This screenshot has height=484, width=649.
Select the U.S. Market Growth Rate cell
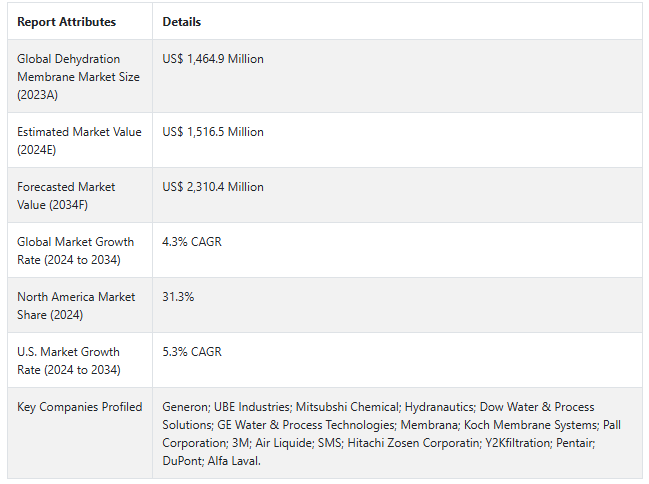pos(68,360)
